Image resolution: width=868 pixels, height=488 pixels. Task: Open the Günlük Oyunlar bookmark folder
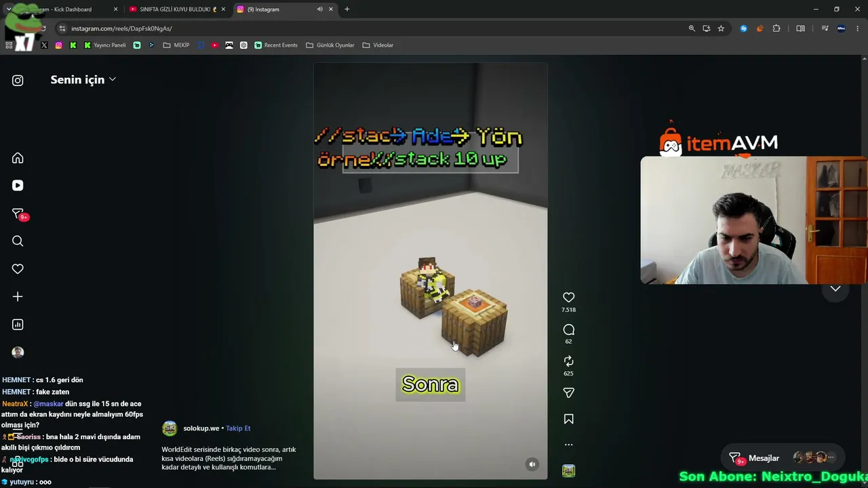[x=330, y=45]
